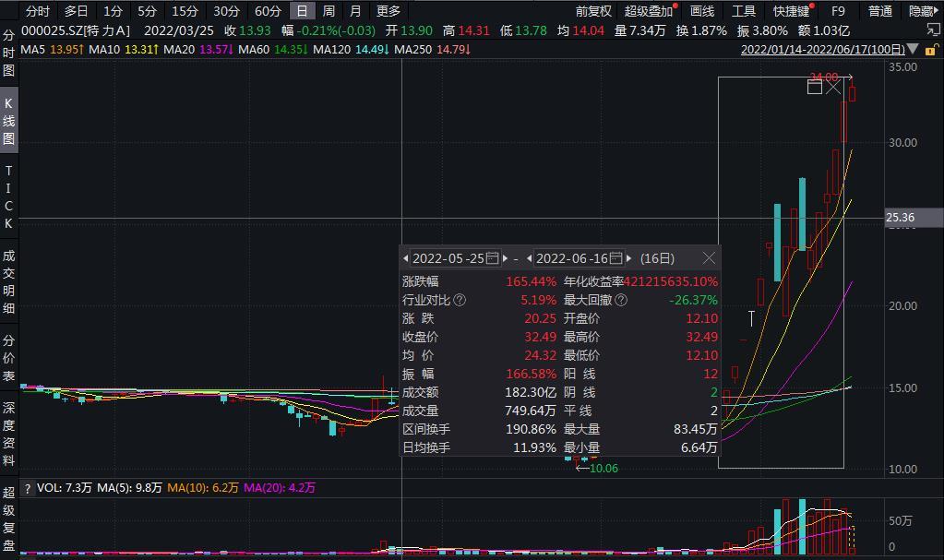Open the 更多 period options

[388, 11]
